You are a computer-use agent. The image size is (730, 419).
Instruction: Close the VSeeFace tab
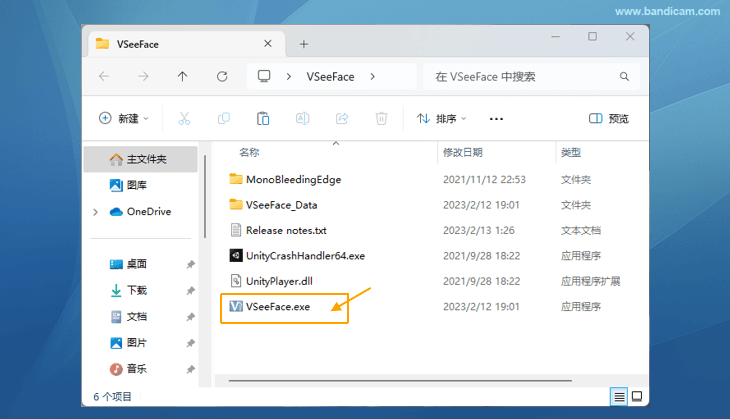pyautogui.click(x=268, y=44)
